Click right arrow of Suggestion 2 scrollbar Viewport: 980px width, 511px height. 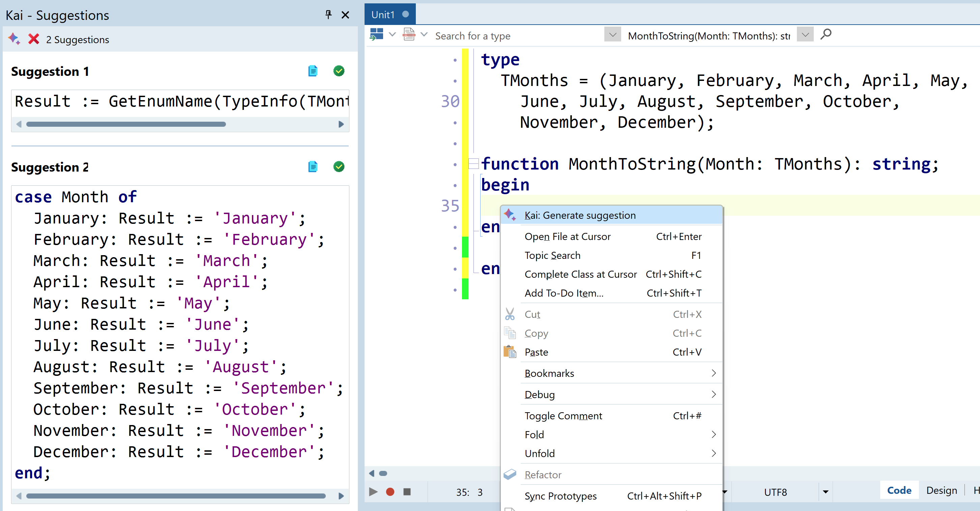pos(341,496)
